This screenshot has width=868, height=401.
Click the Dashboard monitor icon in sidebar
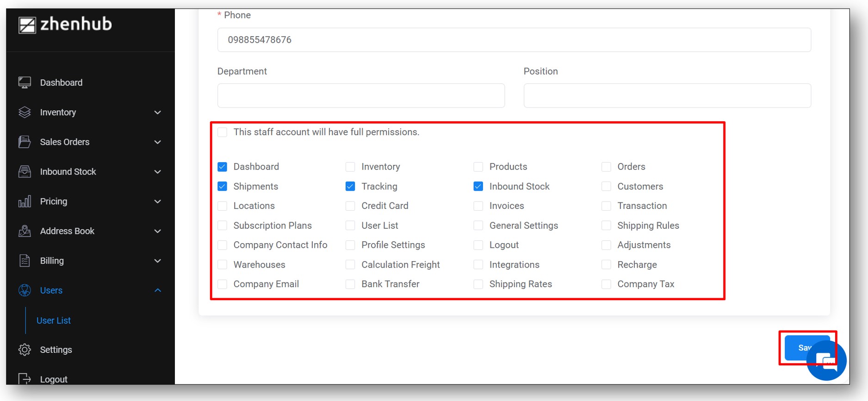[25, 83]
